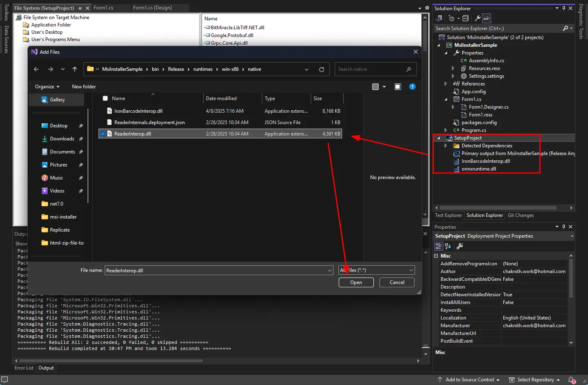
Task: Expand the Detected Dependencies node
Action: pyautogui.click(x=446, y=146)
